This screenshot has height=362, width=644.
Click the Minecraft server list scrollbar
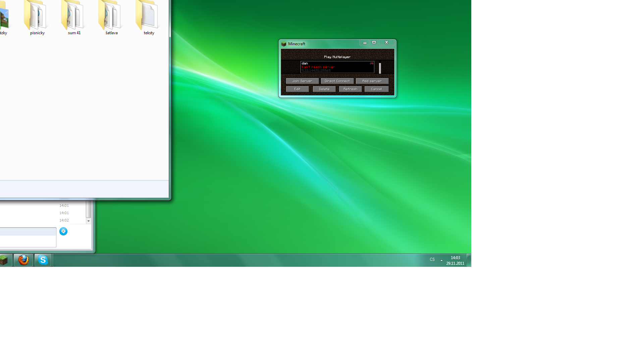pyautogui.click(x=380, y=68)
